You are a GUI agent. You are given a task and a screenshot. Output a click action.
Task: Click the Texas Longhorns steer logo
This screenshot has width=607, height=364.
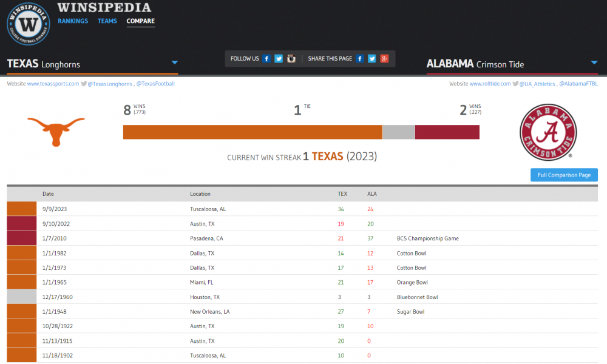[56, 131]
